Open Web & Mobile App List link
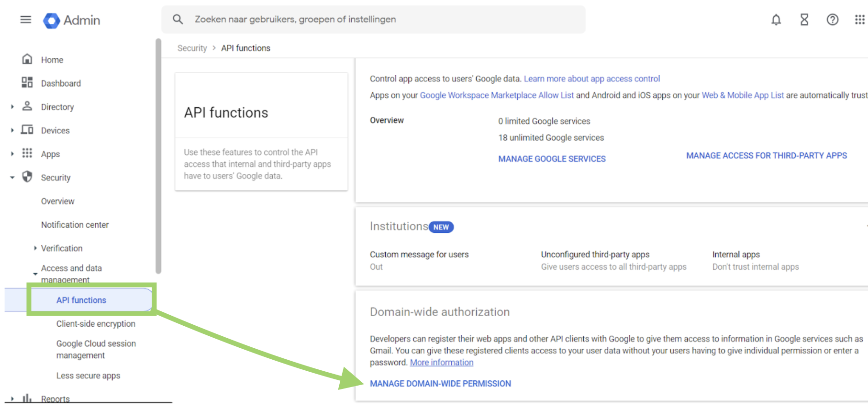This screenshot has height=411, width=868. point(743,95)
